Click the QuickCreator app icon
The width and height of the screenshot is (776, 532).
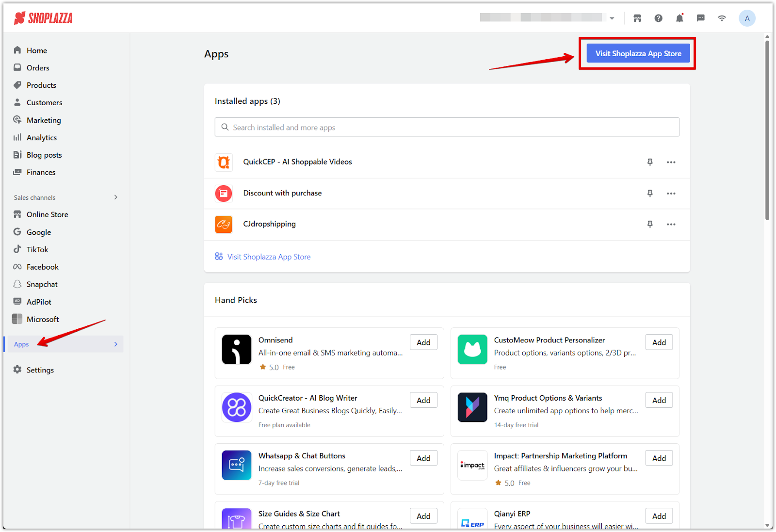(237, 407)
